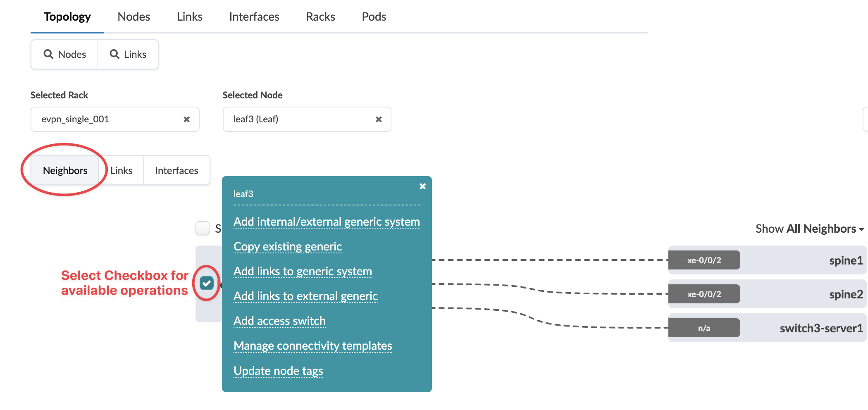Clear the Selected Rack evpn_single_001 field
This screenshot has width=868, height=410.
(187, 119)
